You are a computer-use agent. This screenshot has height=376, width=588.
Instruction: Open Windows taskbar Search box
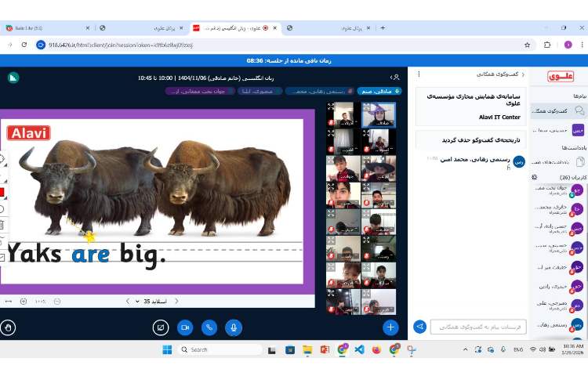click(220, 349)
